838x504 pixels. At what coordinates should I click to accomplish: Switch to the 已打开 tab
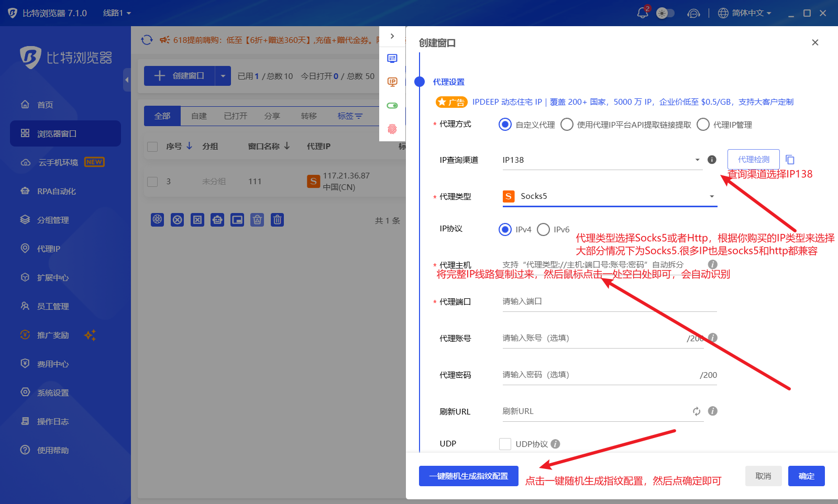click(x=236, y=116)
